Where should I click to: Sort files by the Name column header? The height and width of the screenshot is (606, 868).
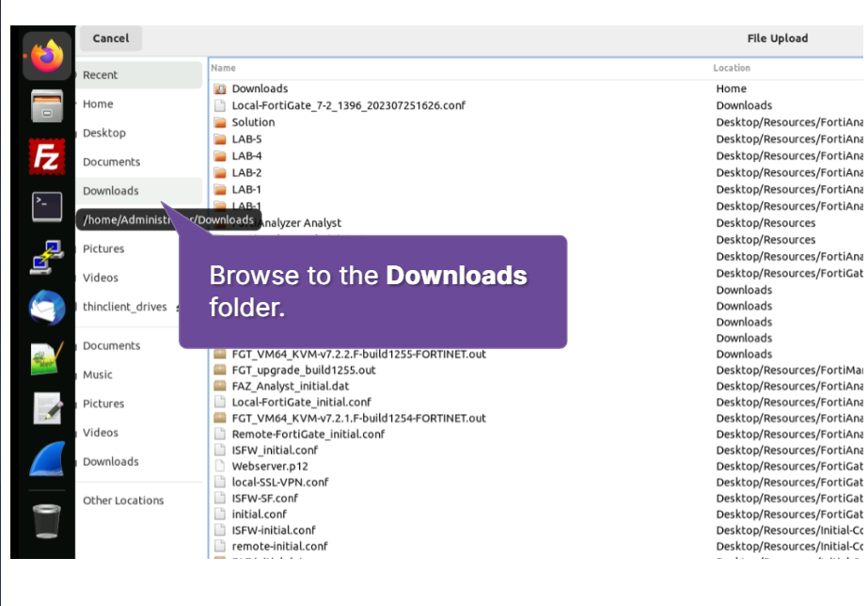223,68
